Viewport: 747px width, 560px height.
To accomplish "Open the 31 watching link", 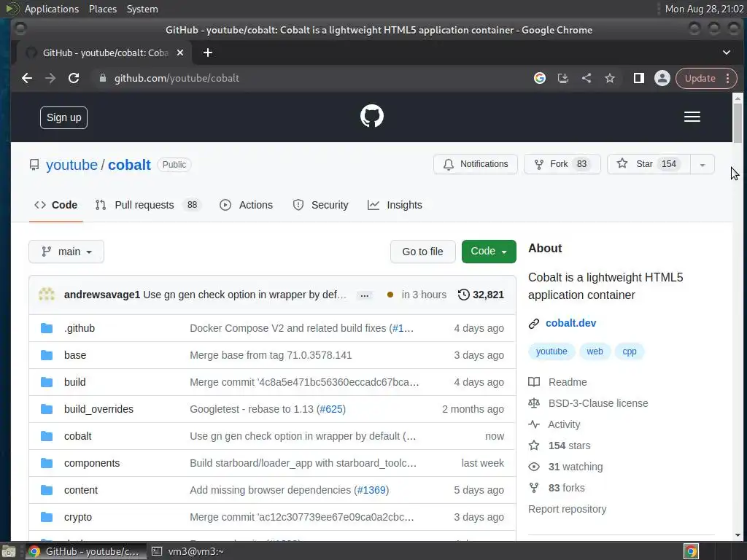I will point(576,467).
